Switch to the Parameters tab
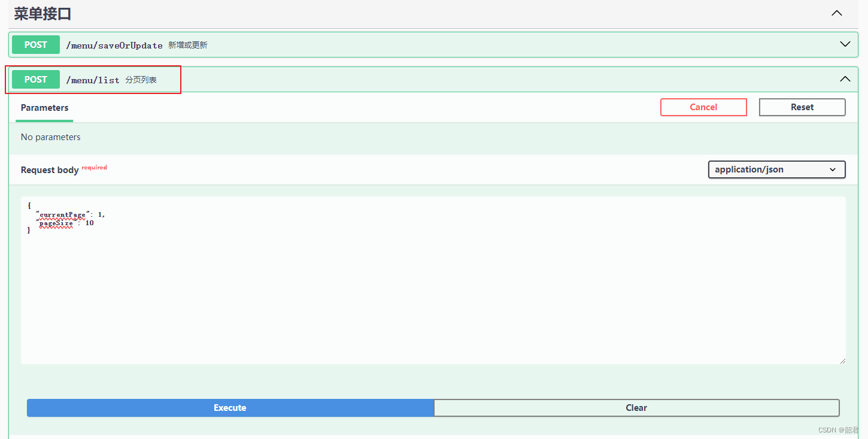Image resolution: width=868 pixels, height=439 pixels. [44, 108]
